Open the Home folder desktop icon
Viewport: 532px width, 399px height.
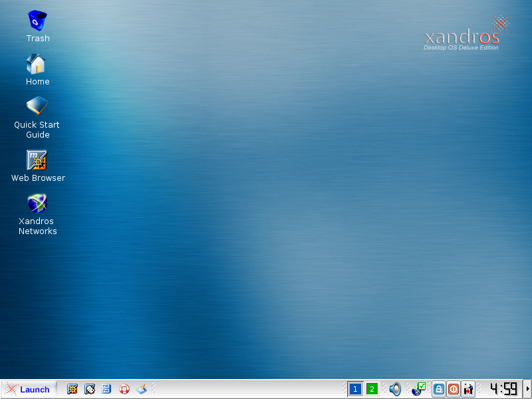37,65
